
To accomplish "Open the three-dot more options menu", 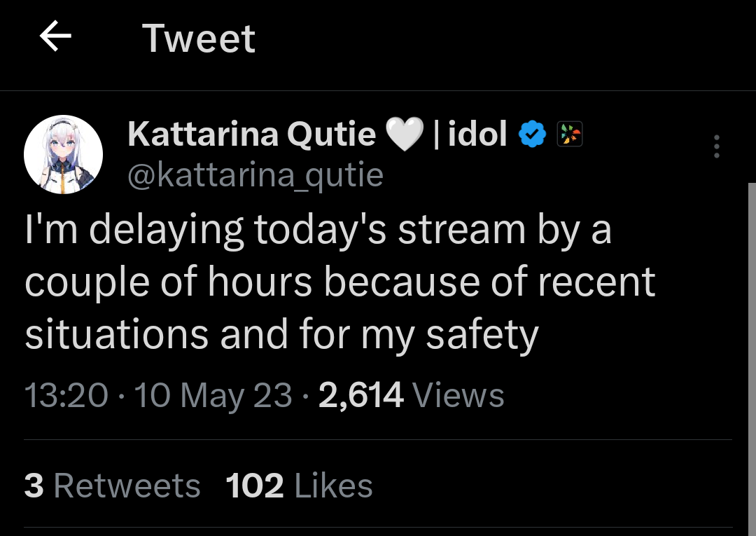I will [716, 146].
